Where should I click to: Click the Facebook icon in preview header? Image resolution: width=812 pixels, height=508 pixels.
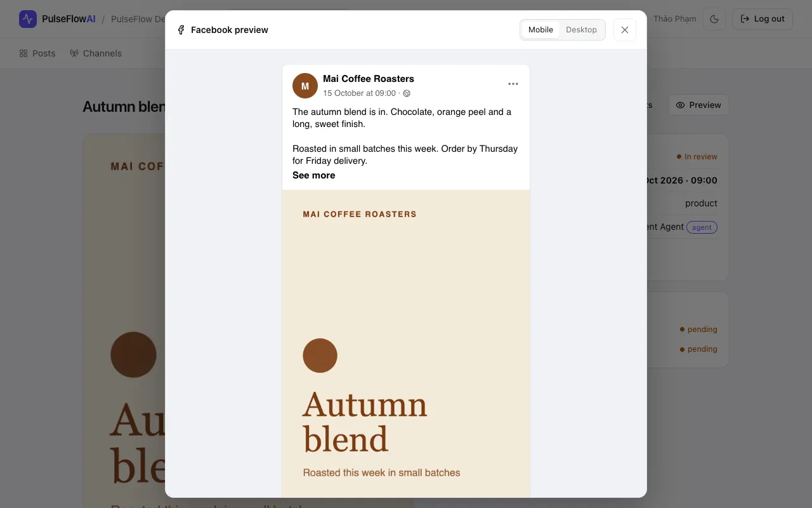click(181, 30)
